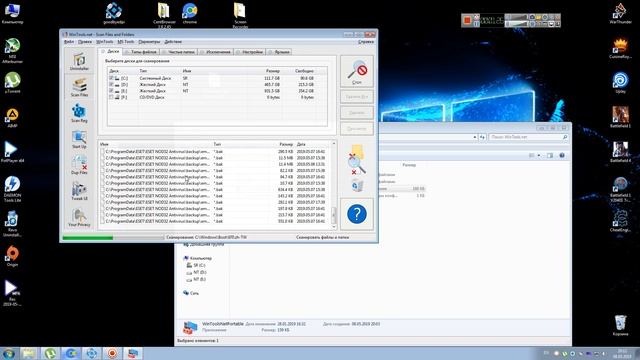Open the Scan Reg tool

79,113
